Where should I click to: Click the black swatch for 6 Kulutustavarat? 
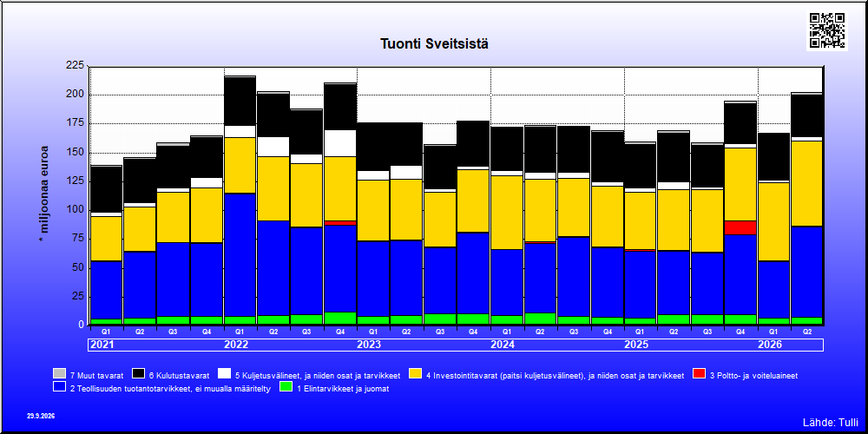138,374
